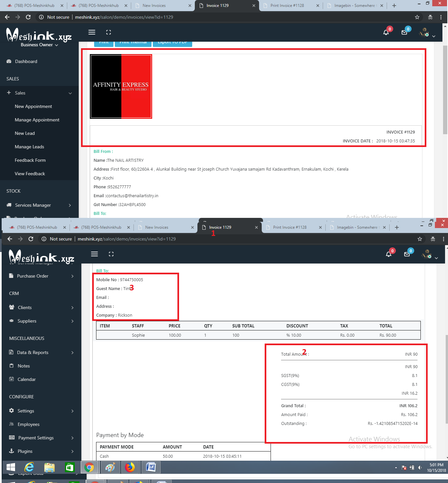Open notifications bell in the upper window
The image size is (448, 483).
386,32
